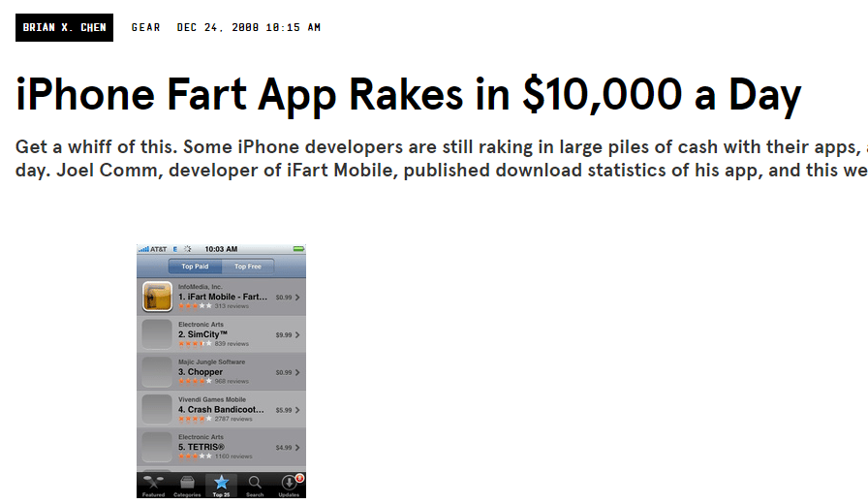Click InfoMedia, Inc. developer label

pyautogui.click(x=201, y=287)
